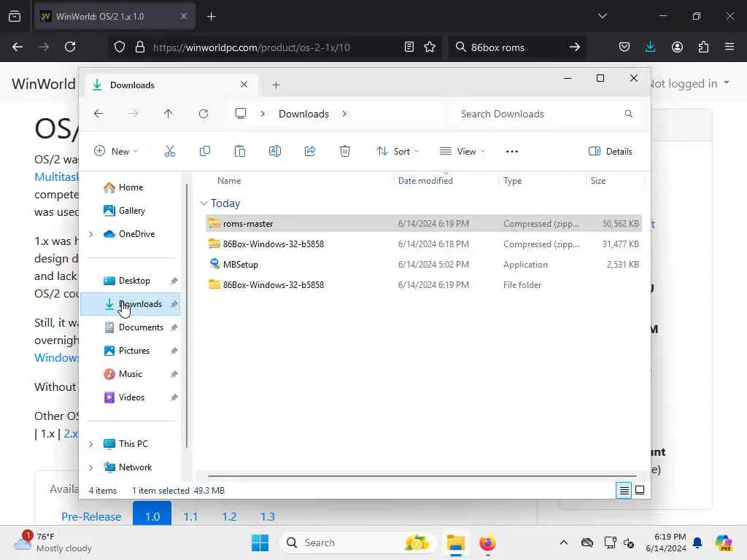Select the MBSetup application file
Viewport: 747px width, 560px height.
(424, 264)
